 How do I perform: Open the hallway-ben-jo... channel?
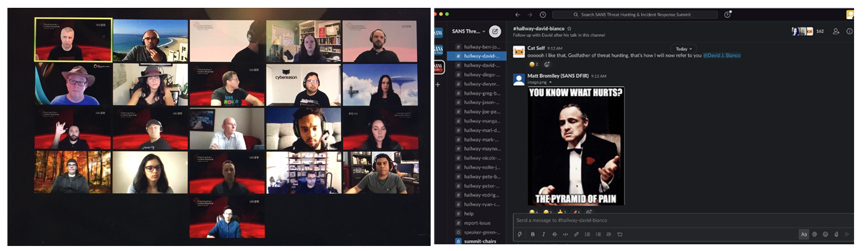click(x=478, y=47)
